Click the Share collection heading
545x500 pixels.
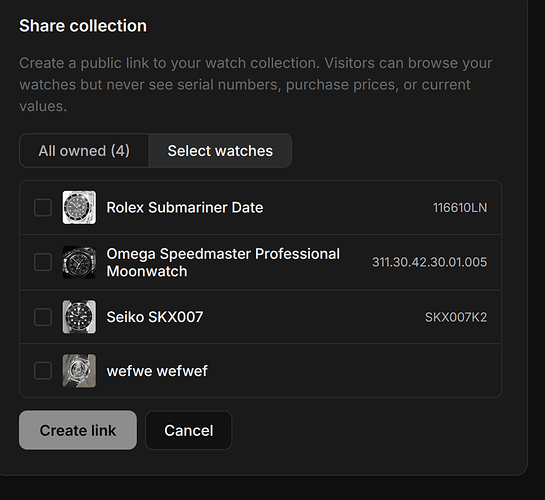point(83,26)
